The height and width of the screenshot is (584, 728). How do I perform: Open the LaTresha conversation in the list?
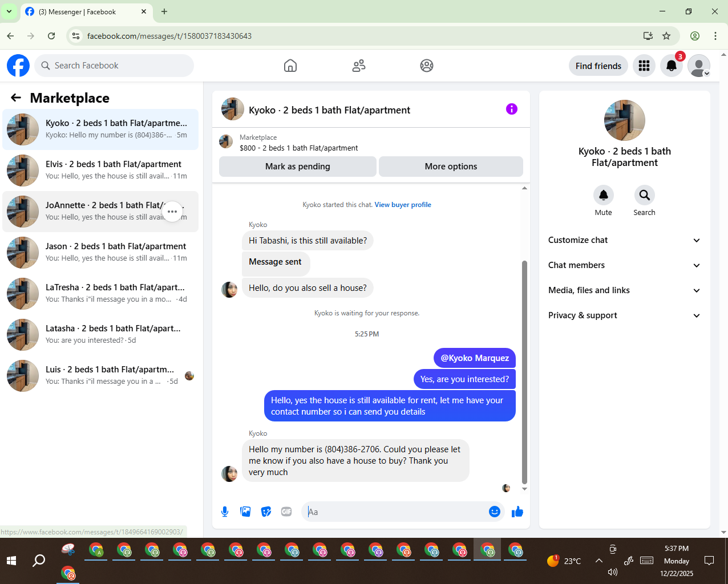100,294
